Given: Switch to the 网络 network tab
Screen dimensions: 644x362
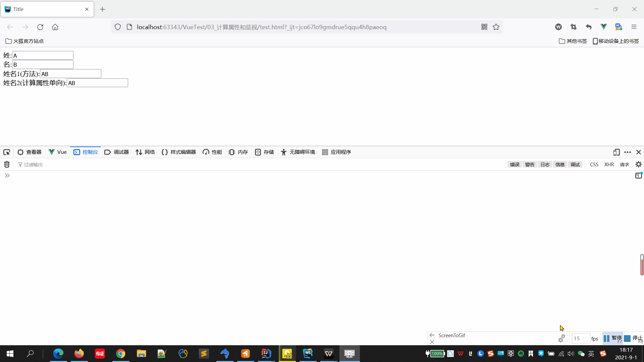Looking at the screenshot, I should [145, 152].
